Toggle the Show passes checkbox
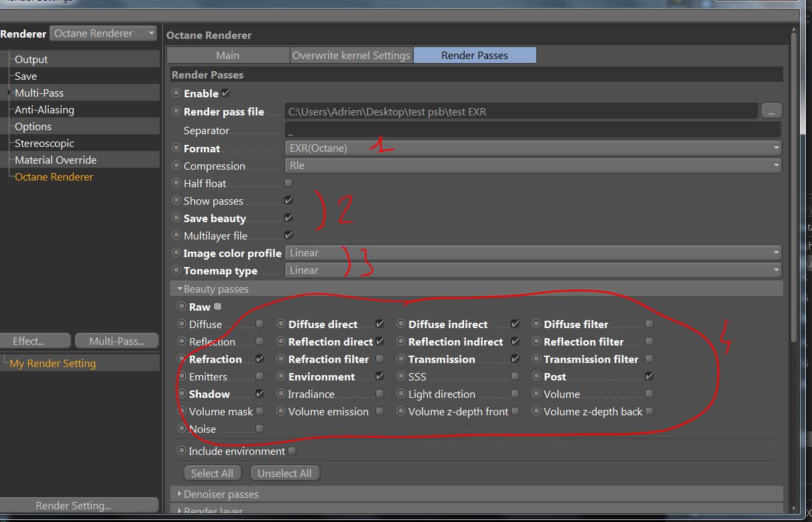 pyautogui.click(x=289, y=200)
